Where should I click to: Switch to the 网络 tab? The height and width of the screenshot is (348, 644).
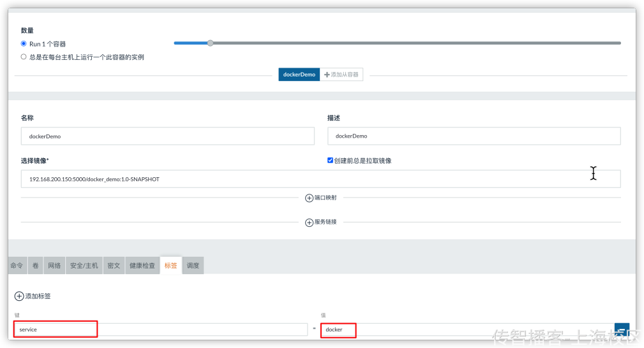[x=54, y=266]
